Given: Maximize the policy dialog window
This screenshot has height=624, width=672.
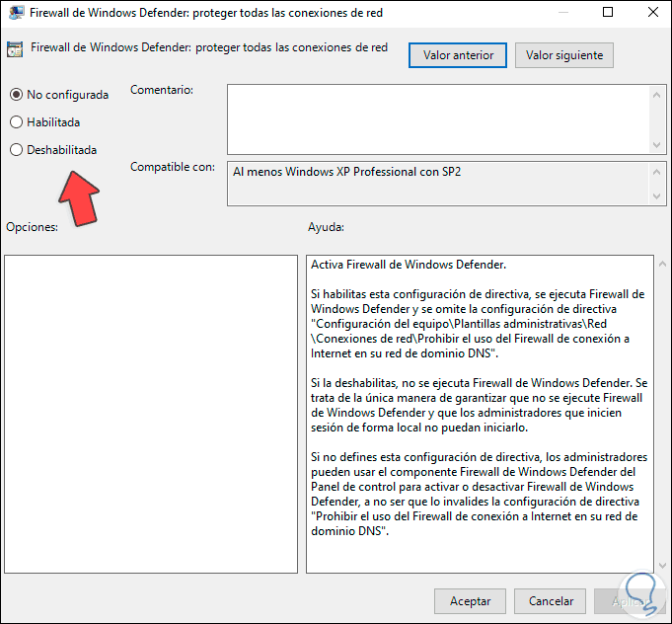Looking at the screenshot, I should point(608,13).
